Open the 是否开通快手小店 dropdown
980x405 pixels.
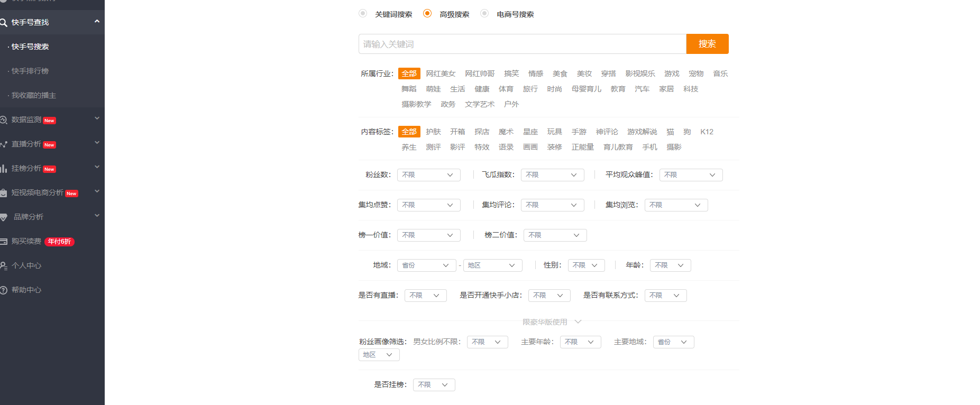(549, 296)
